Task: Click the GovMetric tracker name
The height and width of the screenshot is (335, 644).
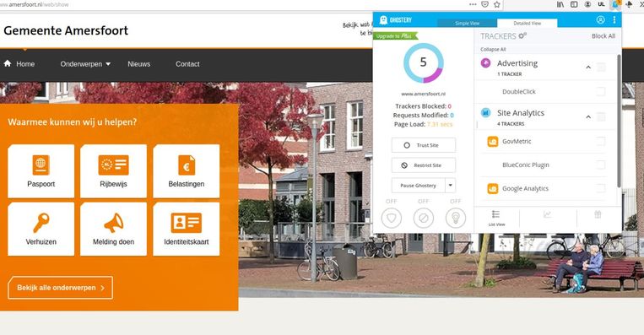Action: pos(517,141)
